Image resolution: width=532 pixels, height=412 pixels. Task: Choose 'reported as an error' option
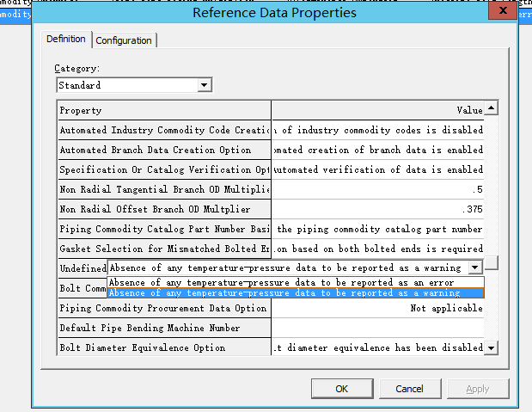pos(295,283)
